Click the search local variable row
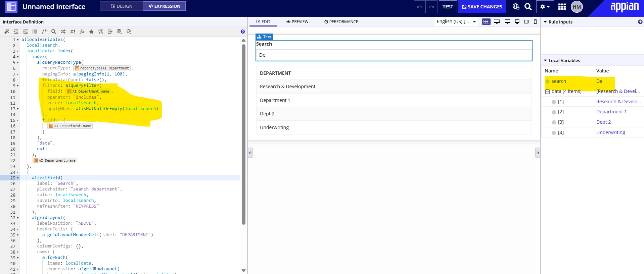Screen dimensions: 644x274 coord(593,81)
